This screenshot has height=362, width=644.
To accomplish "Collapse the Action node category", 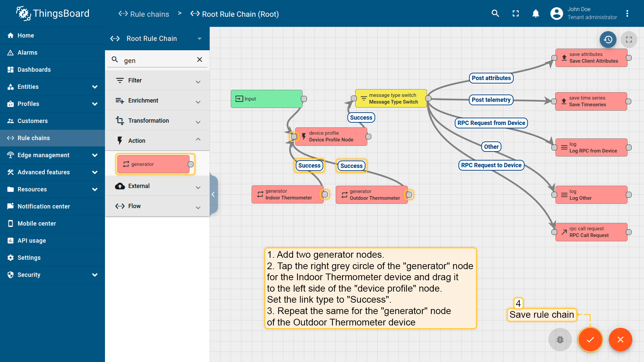I will tap(198, 140).
